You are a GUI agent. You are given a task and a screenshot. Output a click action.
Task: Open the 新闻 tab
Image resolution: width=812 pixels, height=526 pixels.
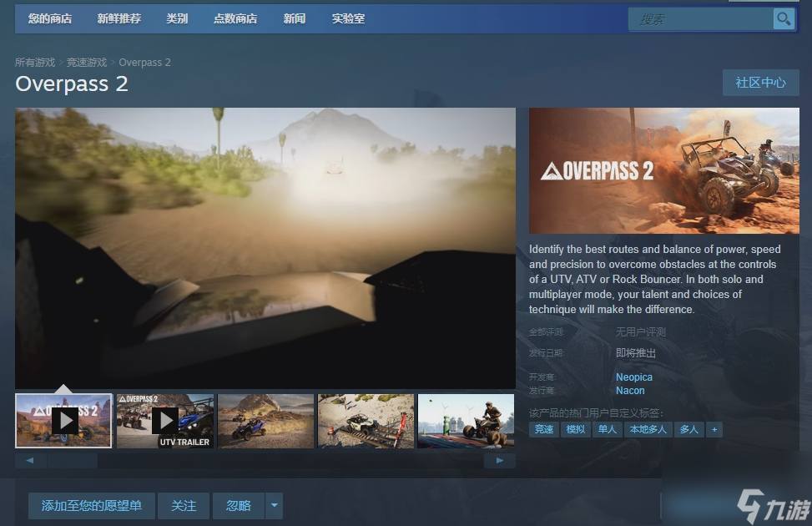point(294,19)
